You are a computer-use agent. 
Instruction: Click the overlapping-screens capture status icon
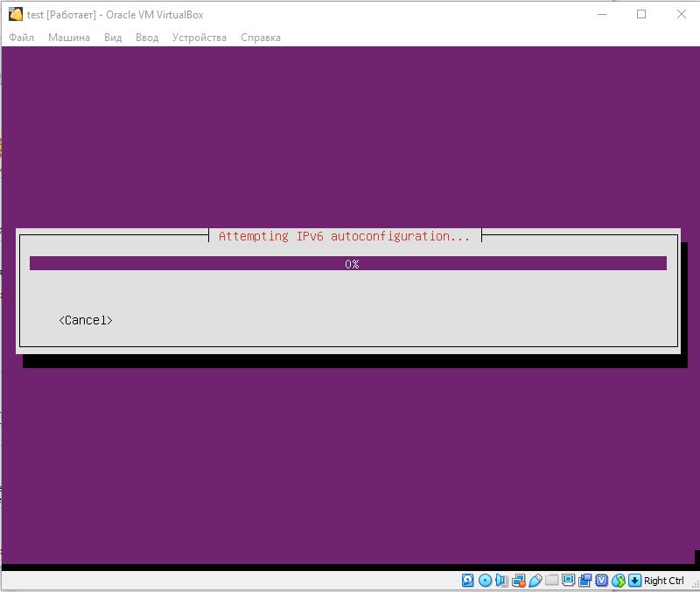click(584, 581)
